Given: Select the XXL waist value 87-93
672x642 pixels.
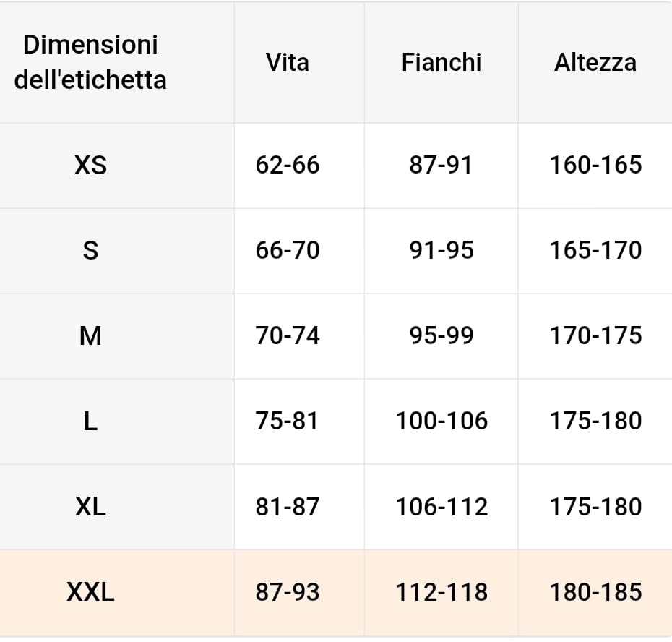Looking at the screenshot, I should point(288,593).
